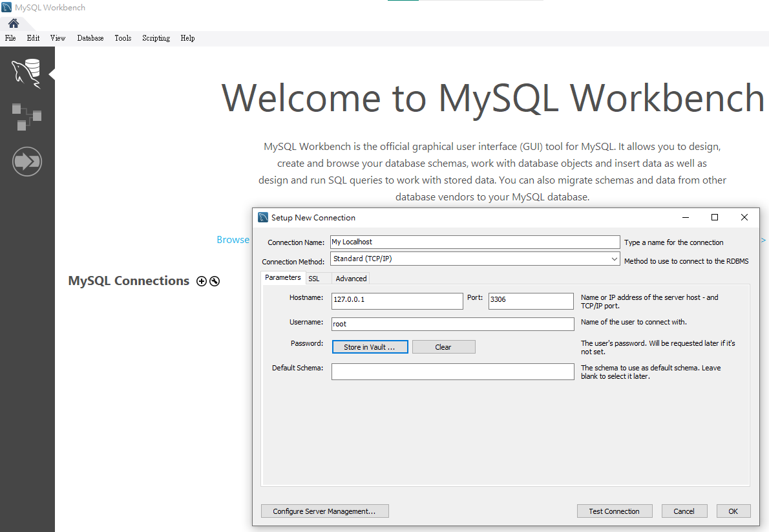
Task: Minimize the Setup New Connection dialog
Action: [x=686, y=217]
